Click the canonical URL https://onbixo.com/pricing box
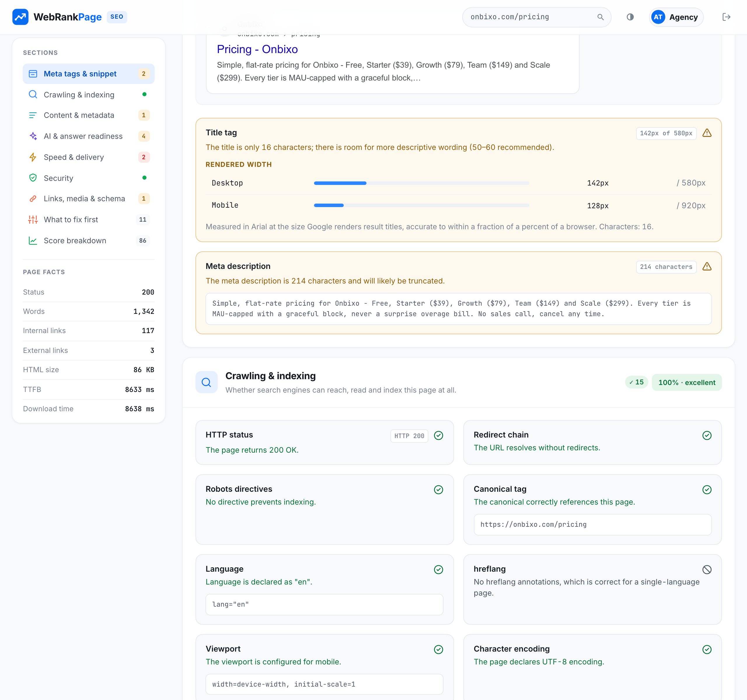747x700 pixels. coord(593,525)
